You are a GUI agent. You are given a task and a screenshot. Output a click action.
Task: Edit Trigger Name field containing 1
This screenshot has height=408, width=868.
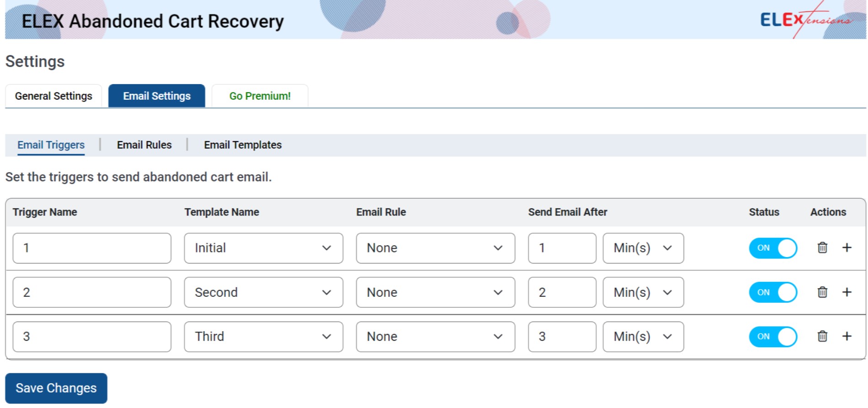[x=92, y=248]
